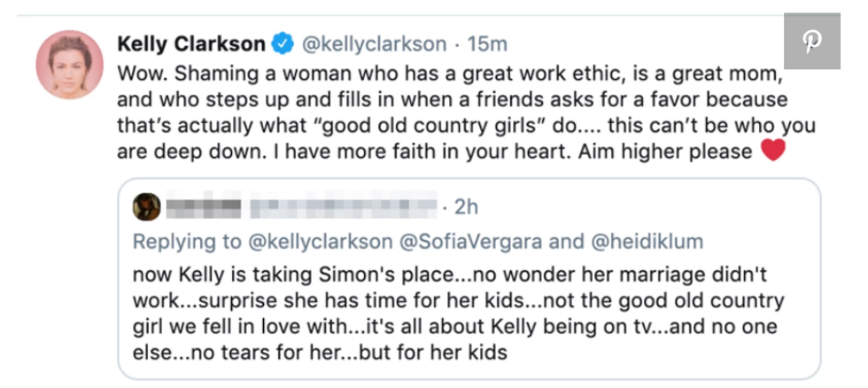Open the Kelly Clarkson display name
The image size is (868, 388).
pos(190,43)
